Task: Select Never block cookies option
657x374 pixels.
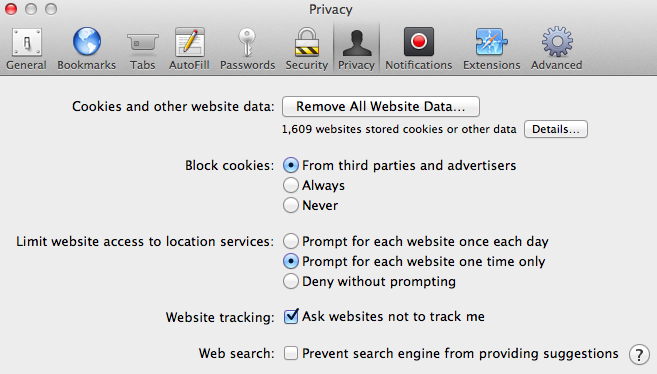Action: pos(291,205)
